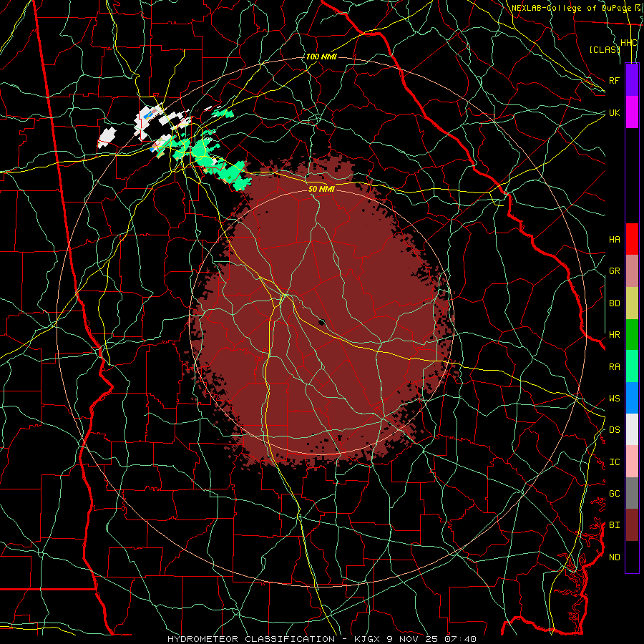Click the BI legend label
Screen dimensions: 644x644
[615, 525]
